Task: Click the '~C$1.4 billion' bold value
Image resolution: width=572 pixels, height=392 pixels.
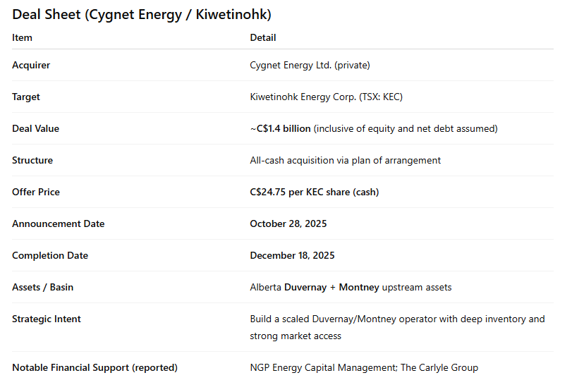Action: coord(280,128)
